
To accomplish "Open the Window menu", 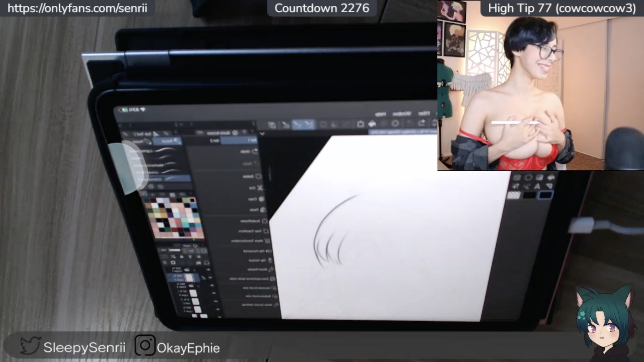I will coord(402,114).
